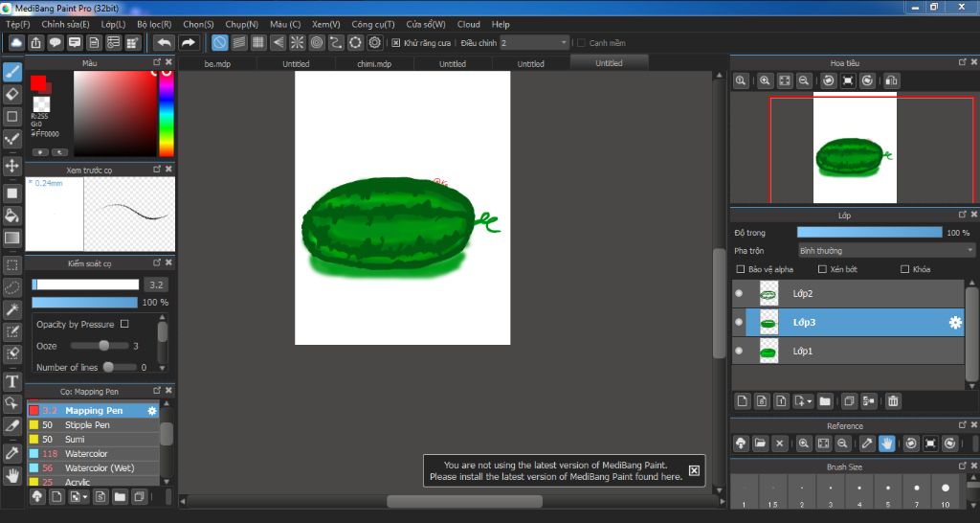Enable Cạnh mềm checkbox

581,42
